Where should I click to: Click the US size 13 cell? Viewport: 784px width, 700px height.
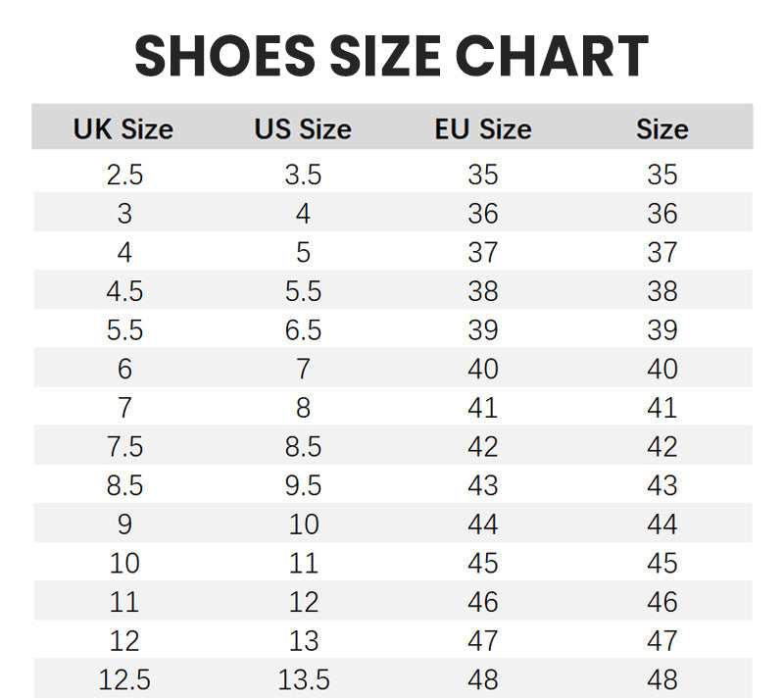(x=304, y=641)
